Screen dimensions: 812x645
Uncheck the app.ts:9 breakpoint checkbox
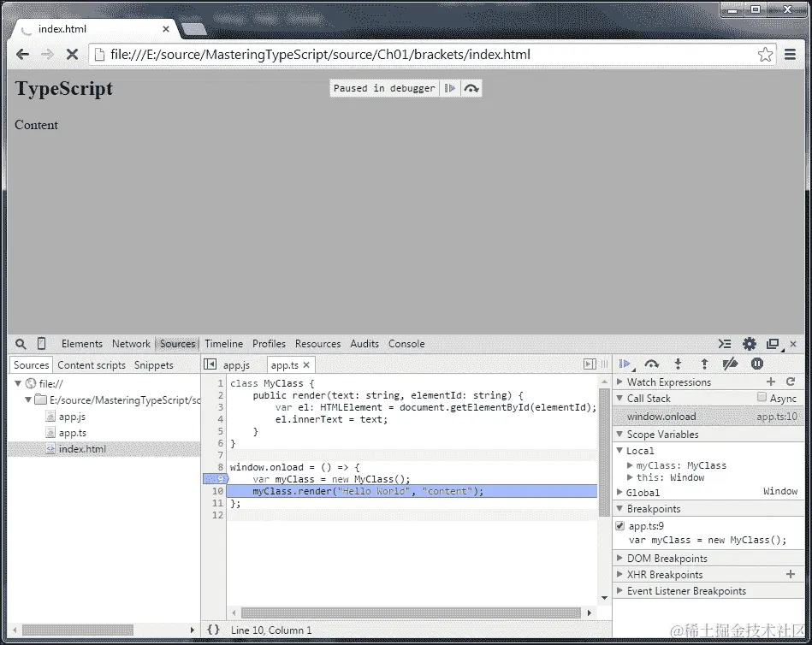(x=619, y=526)
